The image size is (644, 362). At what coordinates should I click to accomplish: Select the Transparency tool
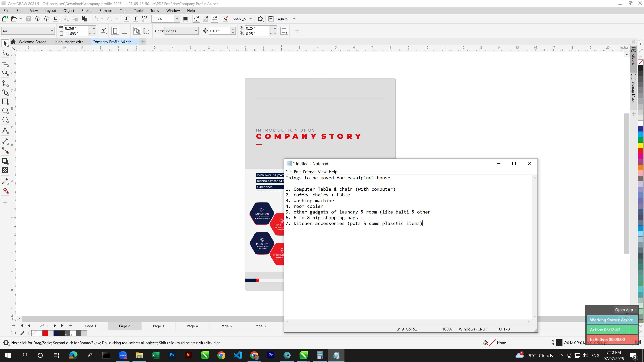[5, 170]
